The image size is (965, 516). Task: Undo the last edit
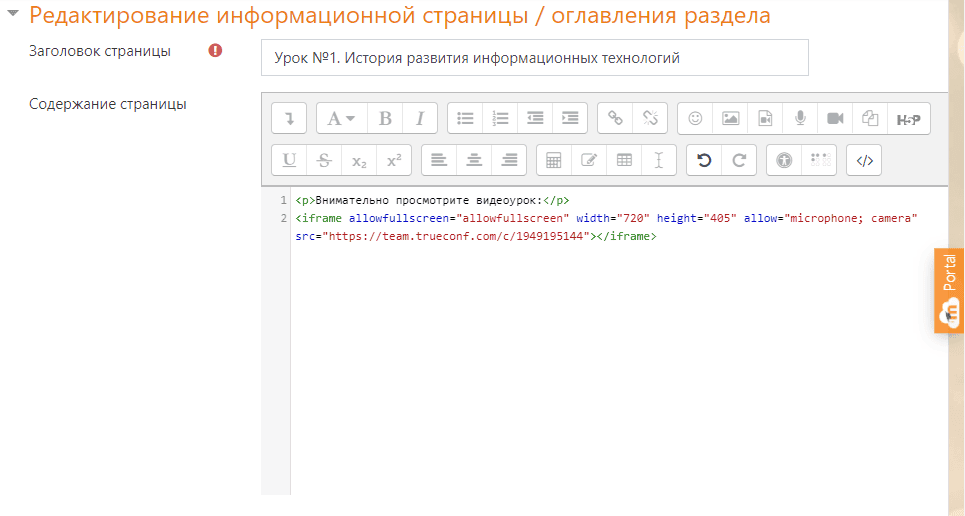(704, 161)
